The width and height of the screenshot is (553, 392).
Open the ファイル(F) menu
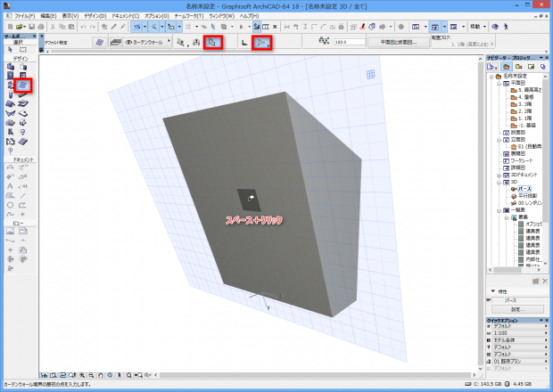[x=24, y=16]
